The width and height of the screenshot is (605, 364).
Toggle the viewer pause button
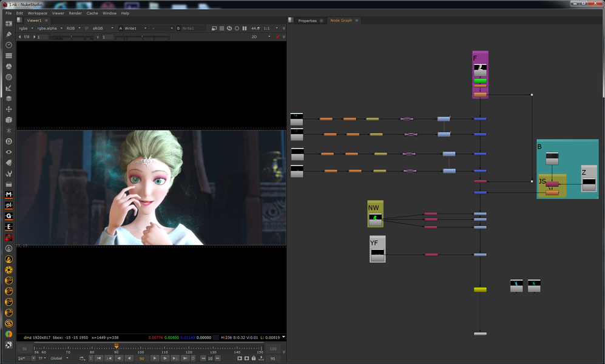tap(244, 28)
